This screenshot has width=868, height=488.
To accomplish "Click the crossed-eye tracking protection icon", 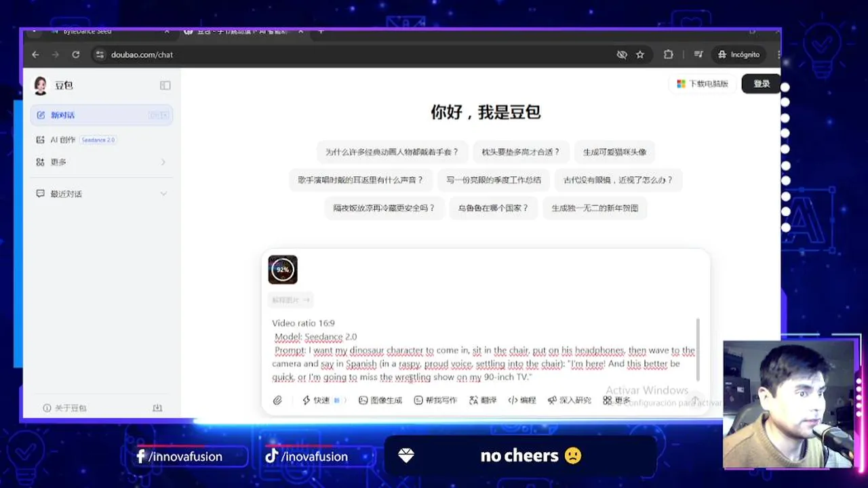I will point(621,55).
